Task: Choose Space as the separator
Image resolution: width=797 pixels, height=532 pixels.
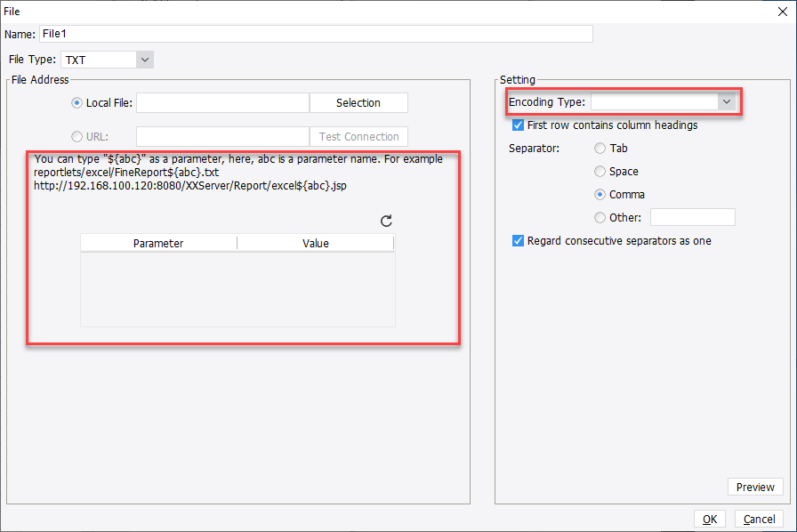Action: 600,171
